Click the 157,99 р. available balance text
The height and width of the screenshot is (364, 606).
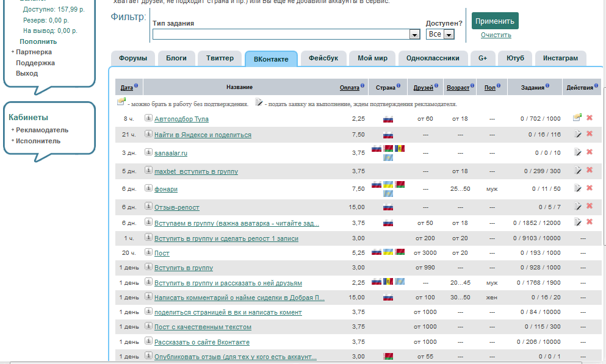pos(71,9)
